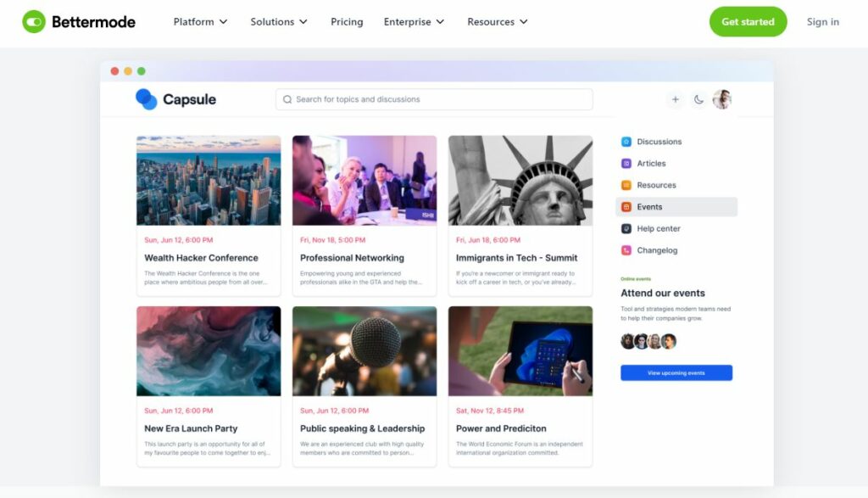Click the Fri, Jun 18, 6:00 PM date
This screenshot has width=868, height=498.
point(488,240)
